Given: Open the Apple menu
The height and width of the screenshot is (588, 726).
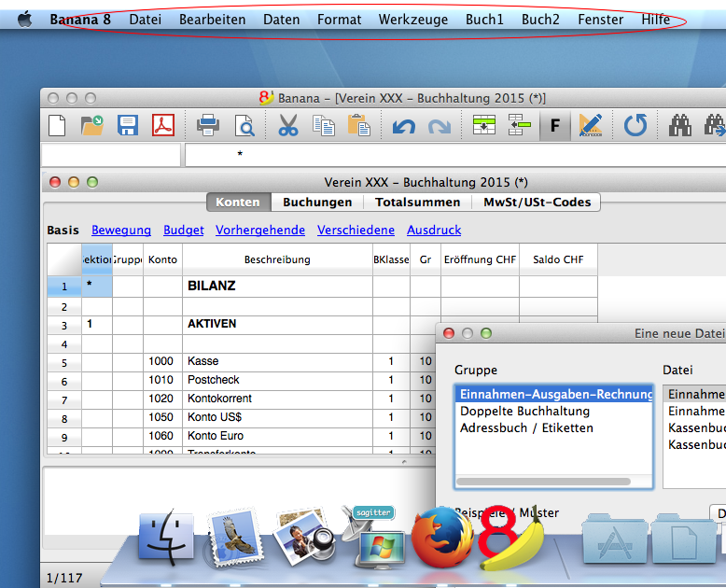Looking at the screenshot, I should (x=24, y=20).
